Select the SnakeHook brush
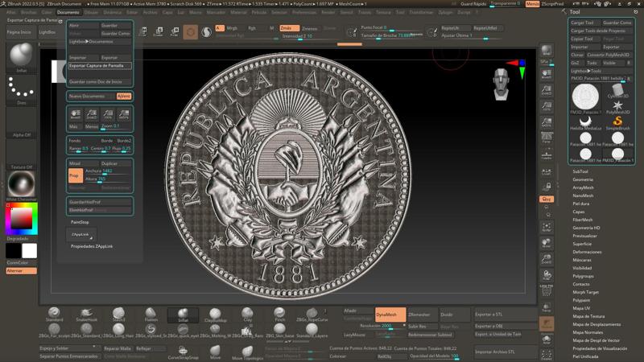Screen dimensions: 644x362 click(86, 315)
